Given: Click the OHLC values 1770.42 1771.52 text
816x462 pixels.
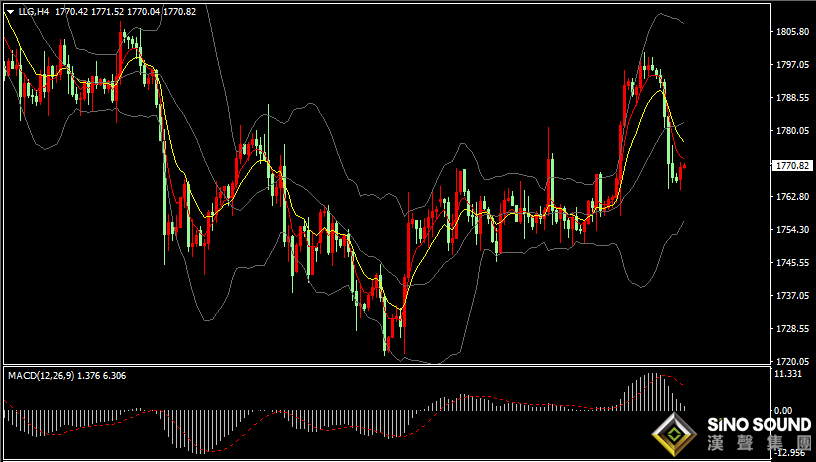Looking at the screenshot, I should tap(89, 11).
